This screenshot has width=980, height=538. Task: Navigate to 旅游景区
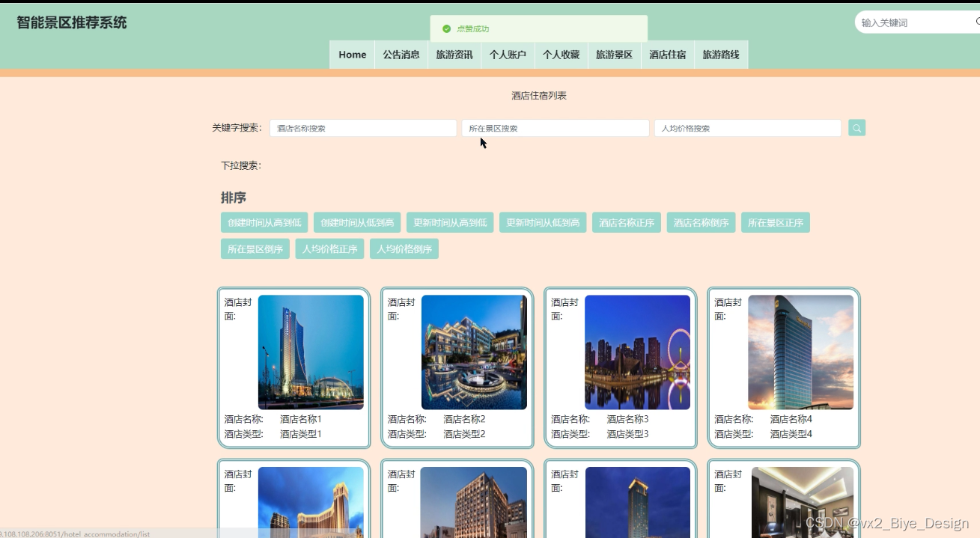point(614,55)
